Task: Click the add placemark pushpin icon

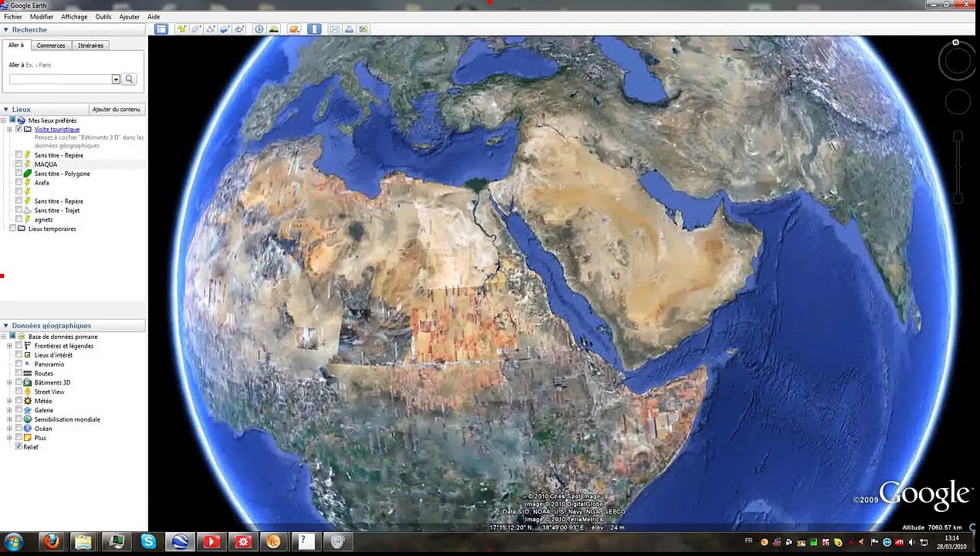Action: tap(181, 29)
